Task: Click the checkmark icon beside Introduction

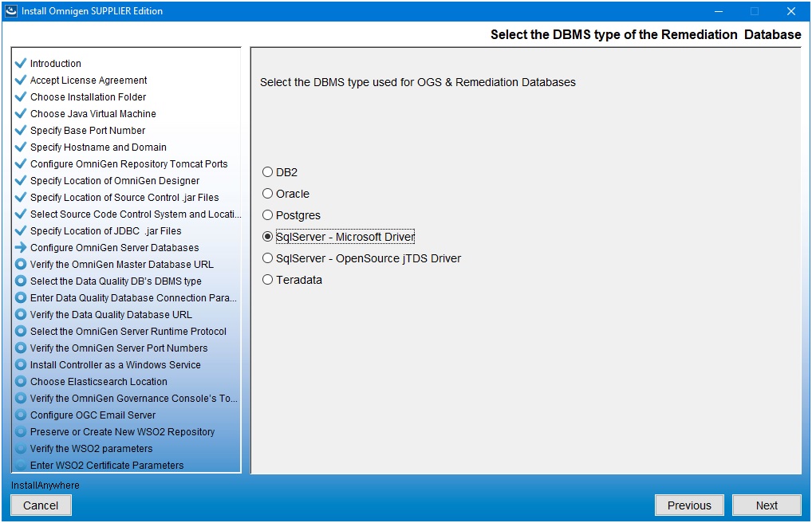Action: tap(21, 63)
